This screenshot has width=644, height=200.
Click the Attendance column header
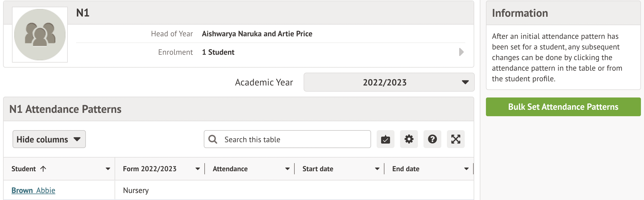pos(230,169)
